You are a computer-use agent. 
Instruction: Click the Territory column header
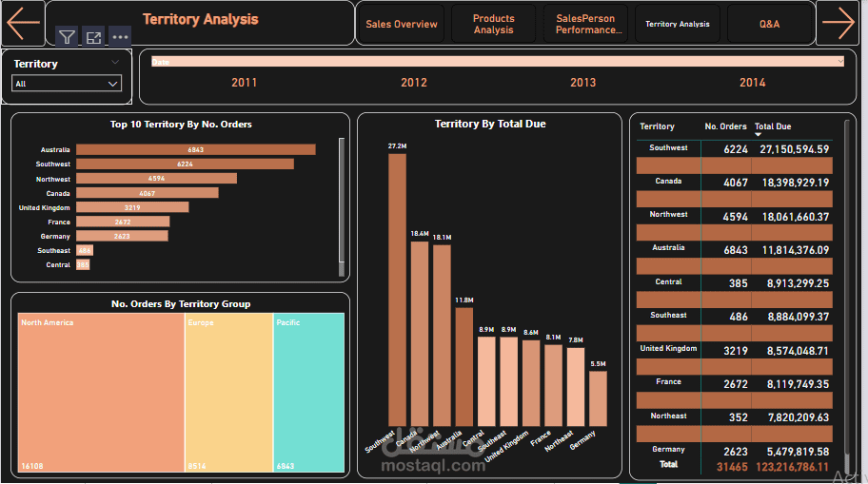click(x=657, y=126)
